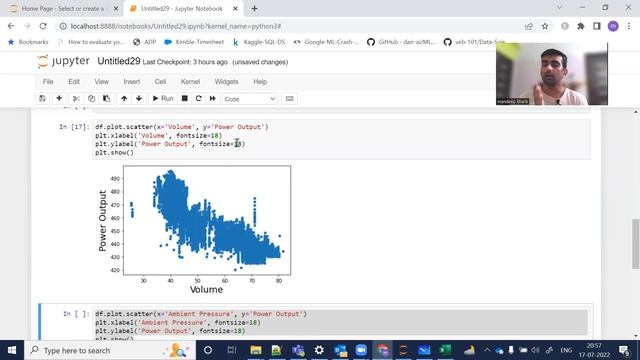The width and height of the screenshot is (640, 360).
Task: Open the cell type Code dropdown
Action: [x=249, y=99]
